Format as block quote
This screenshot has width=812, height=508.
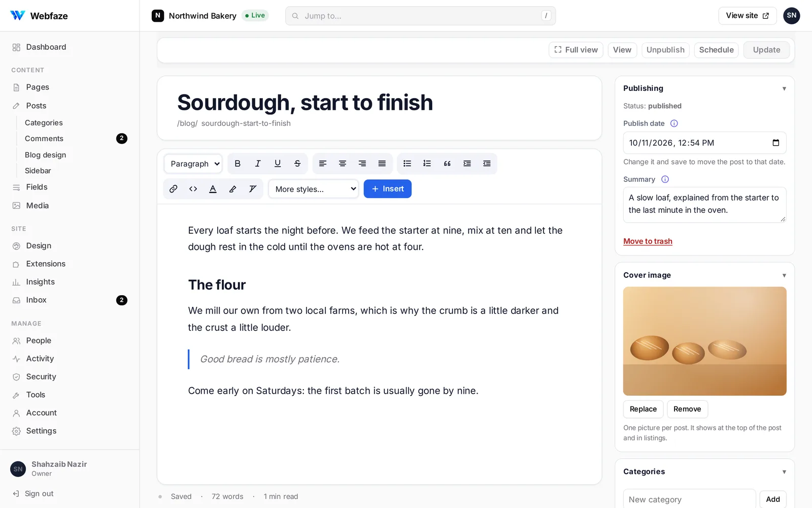(x=447, y=164)
